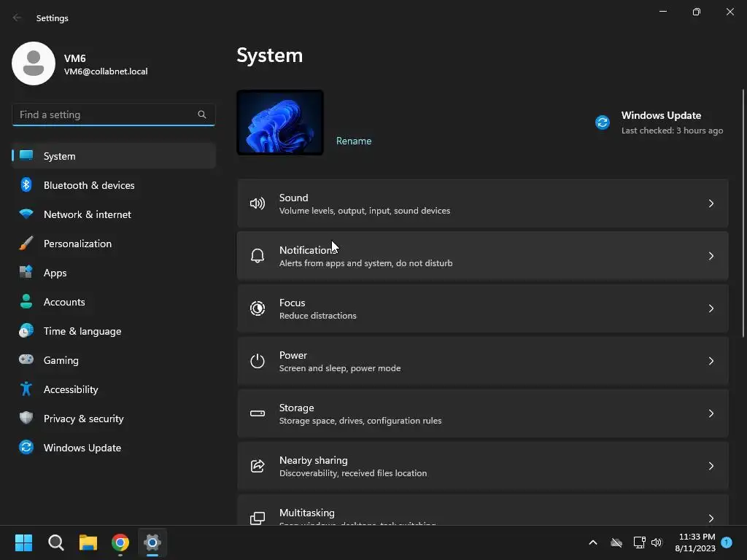Click the Sound speaker icon
Image resolution: width=747 pixels, height=560 pixels.
(x=258, y=203)
